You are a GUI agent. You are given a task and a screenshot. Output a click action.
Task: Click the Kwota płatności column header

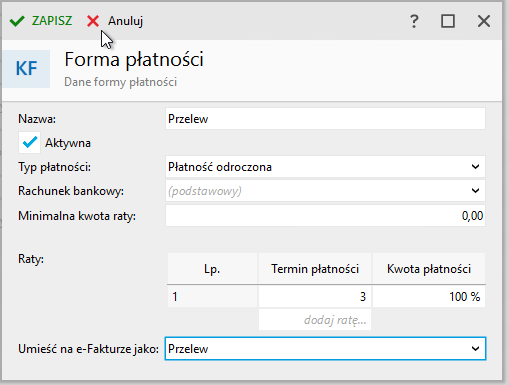[x=429, y=269]
